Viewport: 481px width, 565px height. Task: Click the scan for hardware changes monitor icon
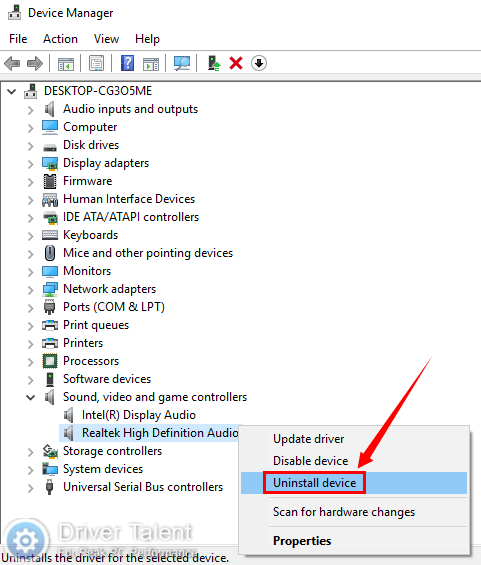pyautogui.click(x=182, y=63)
